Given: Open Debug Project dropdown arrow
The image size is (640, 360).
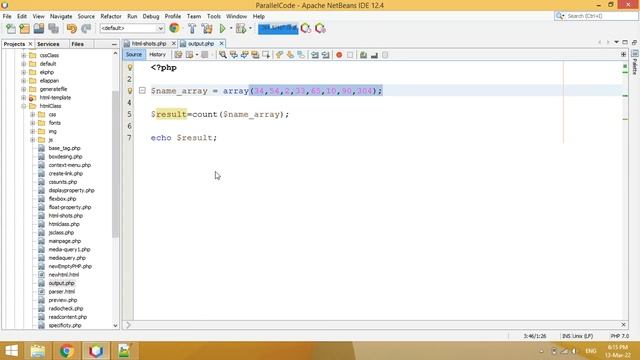Looking at the screenshot, I should [250, 29].
